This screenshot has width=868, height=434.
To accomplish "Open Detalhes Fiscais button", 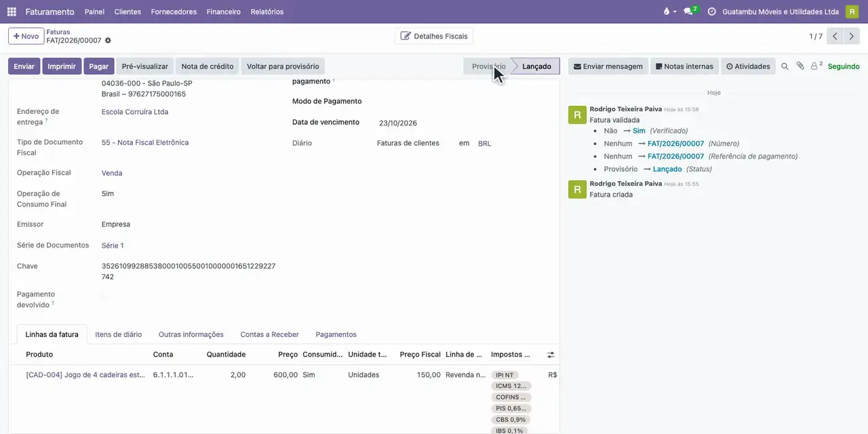I will coord(434,36).
